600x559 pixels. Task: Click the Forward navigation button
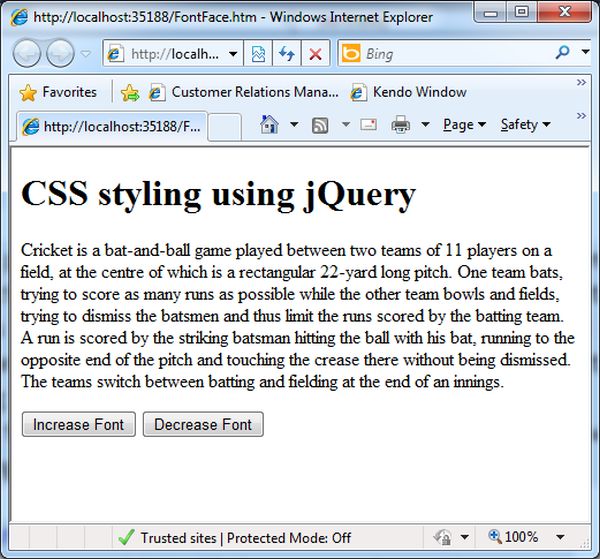(x=60, y=53)
